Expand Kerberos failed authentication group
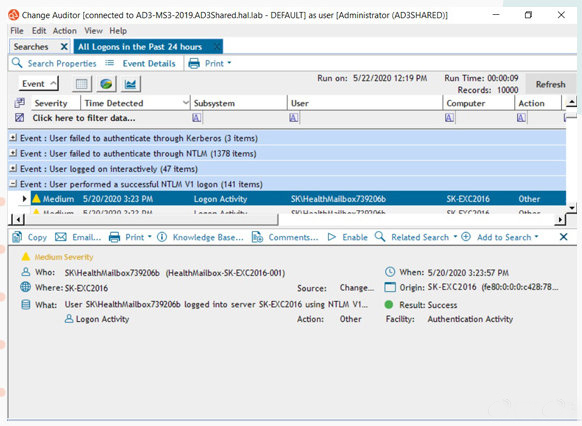 (13, 138)
